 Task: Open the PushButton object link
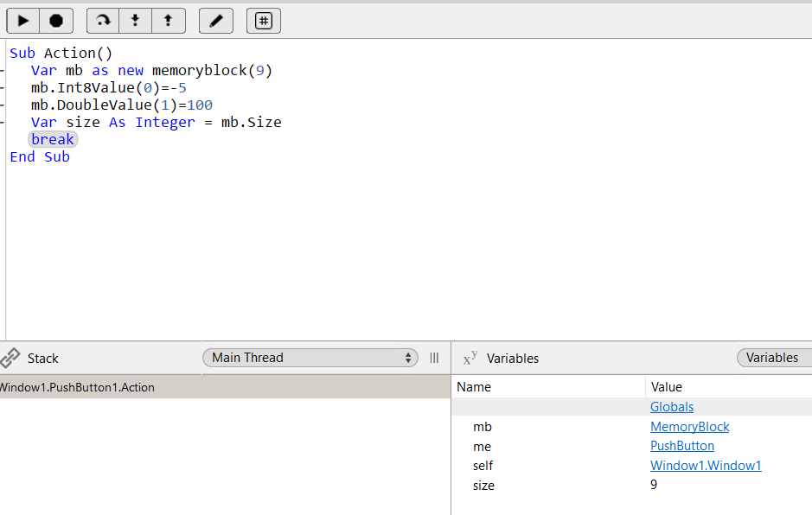(681, 446)
